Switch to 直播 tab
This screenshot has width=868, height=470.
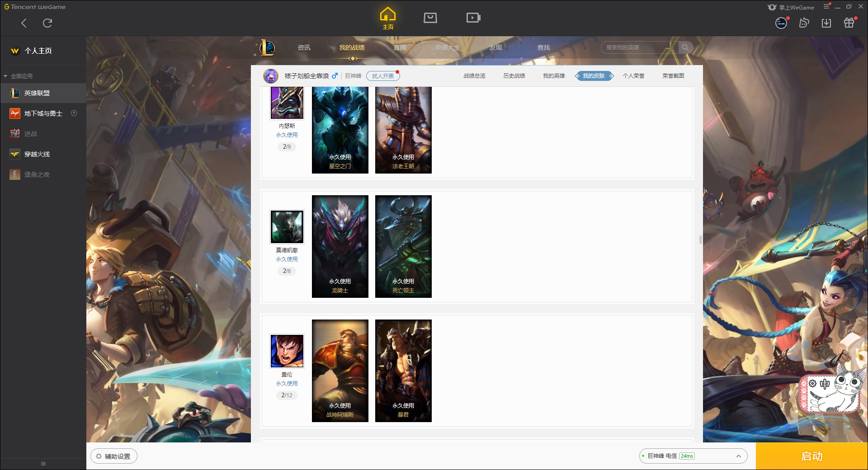400,47
